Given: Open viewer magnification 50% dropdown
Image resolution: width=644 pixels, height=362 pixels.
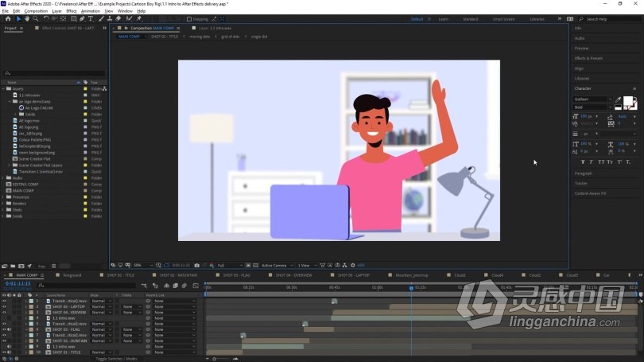Looking at the screenshot, I should pos(143,266).
